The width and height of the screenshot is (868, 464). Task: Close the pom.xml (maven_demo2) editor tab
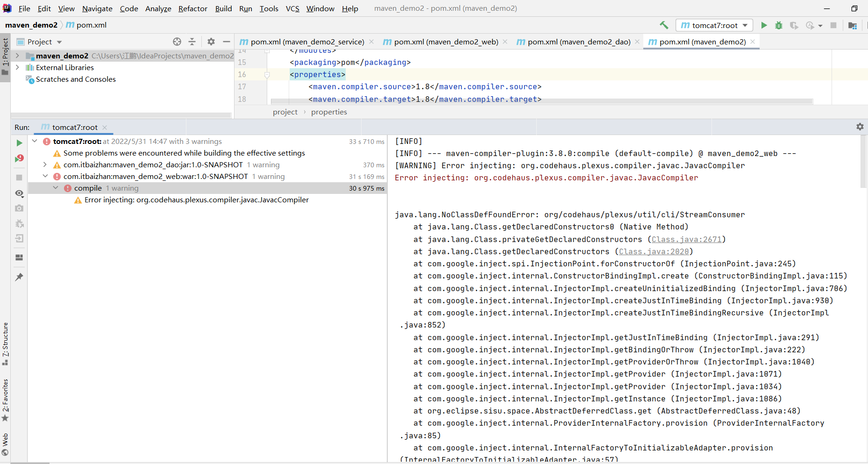753,42
